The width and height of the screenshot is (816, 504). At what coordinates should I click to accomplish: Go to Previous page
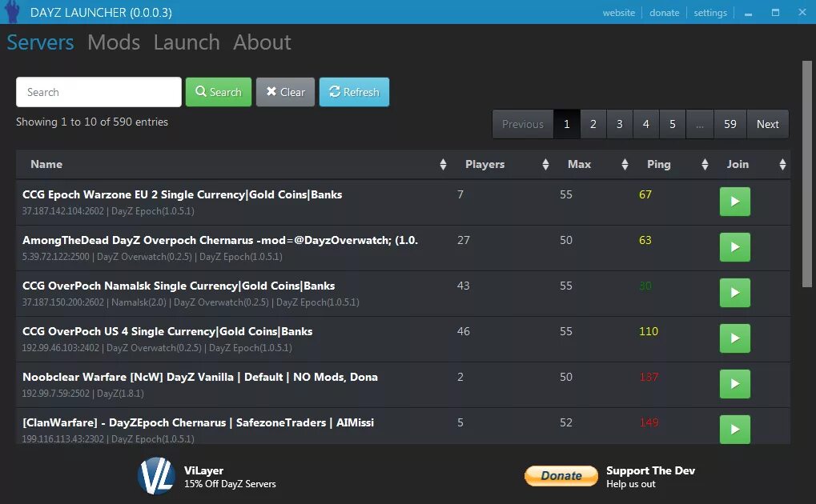(522, 124)
